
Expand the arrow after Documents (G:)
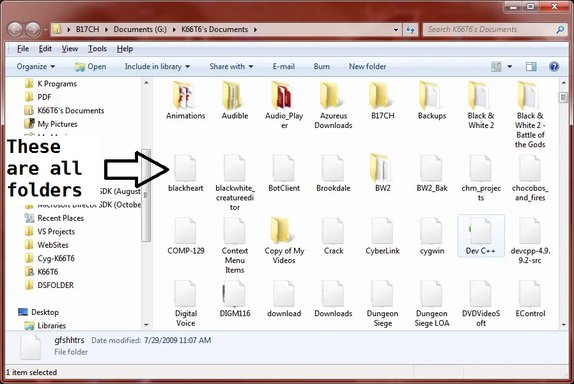(174, 29)
